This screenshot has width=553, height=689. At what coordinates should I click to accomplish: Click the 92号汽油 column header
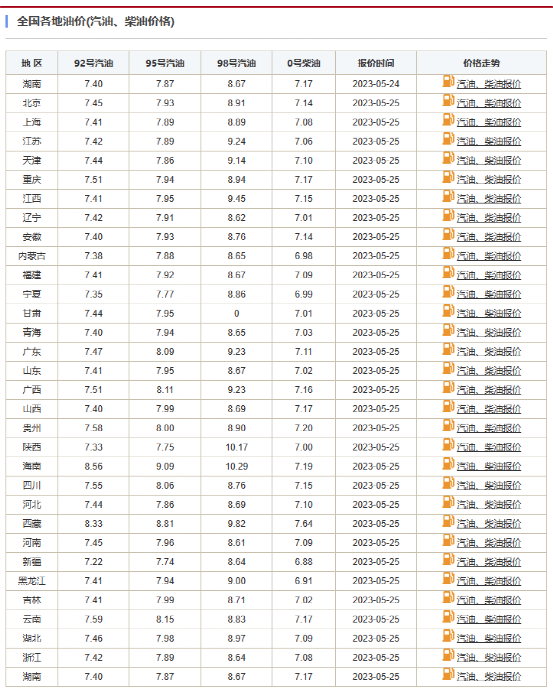(93, 63)
